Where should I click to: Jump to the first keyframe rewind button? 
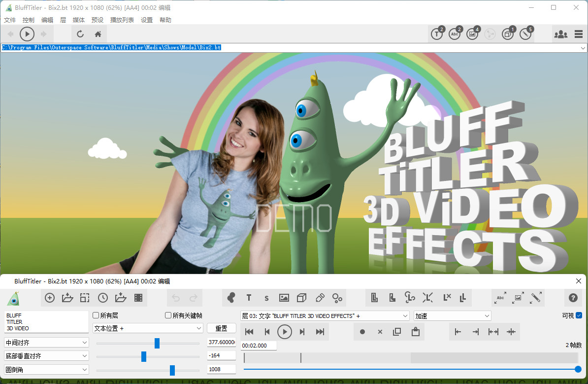249,332
